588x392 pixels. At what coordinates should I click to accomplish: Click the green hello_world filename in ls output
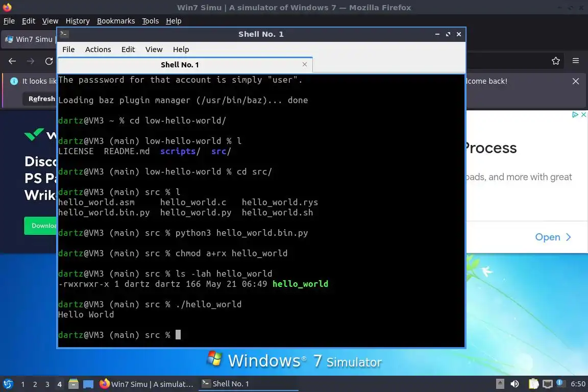tap(300, 284)
